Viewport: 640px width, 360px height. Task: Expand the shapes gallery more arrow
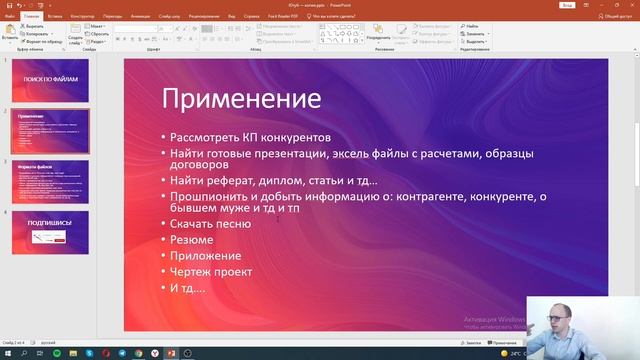(x=362, y=41)
